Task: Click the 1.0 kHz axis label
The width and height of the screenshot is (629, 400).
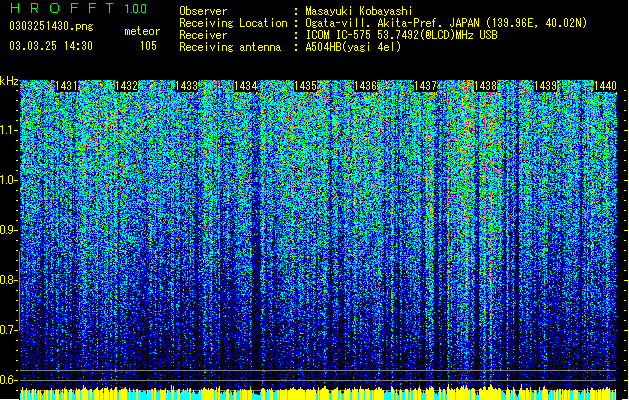Action: click(x=9, y=180)
